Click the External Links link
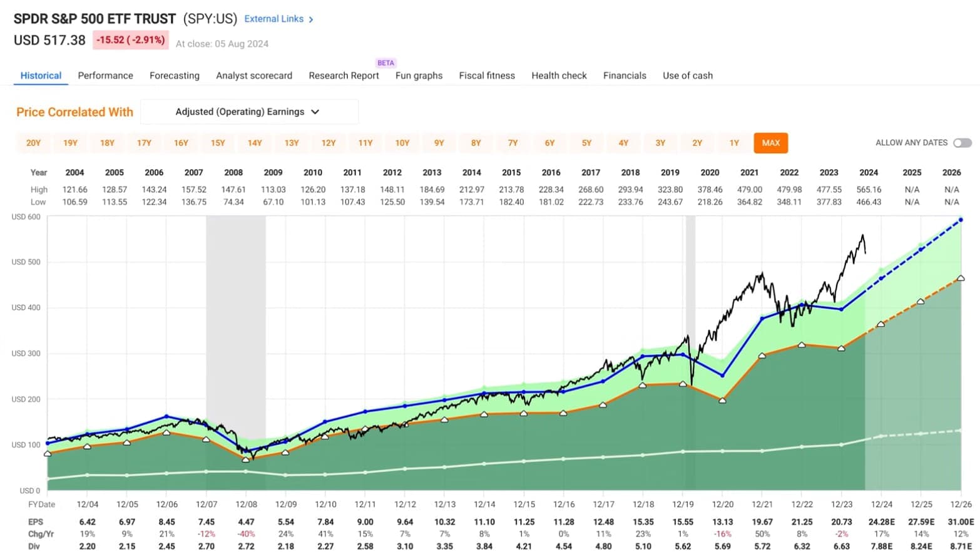 click(273, 19)
